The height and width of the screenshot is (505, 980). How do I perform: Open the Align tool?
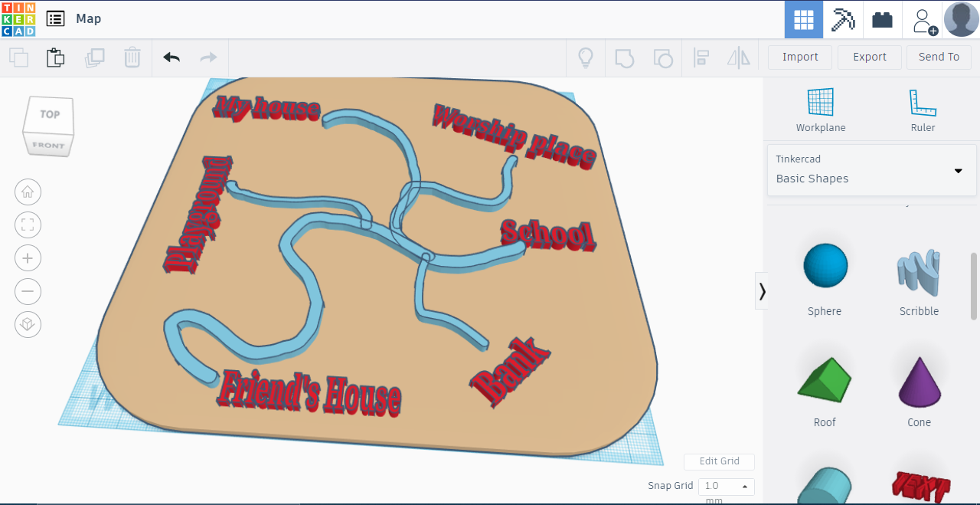tap(701, 57)
